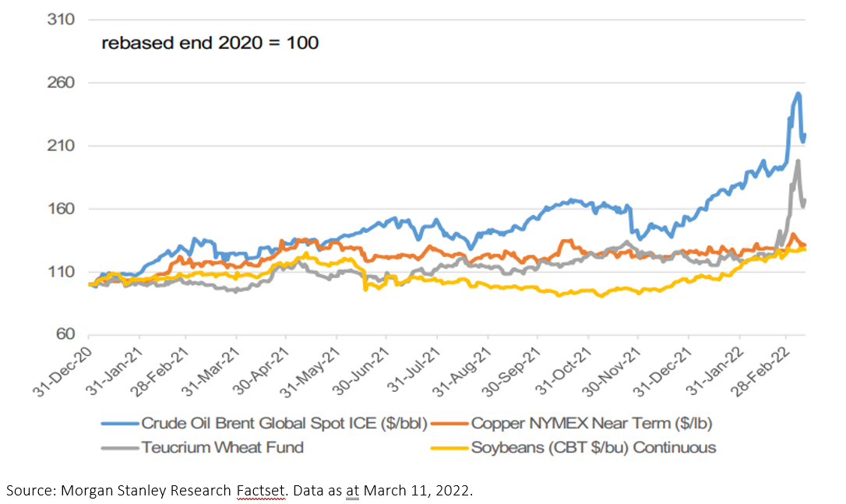Click the 160 y-axis label
The height and width of the screenshot is (504, 846).
click(61, 209)
